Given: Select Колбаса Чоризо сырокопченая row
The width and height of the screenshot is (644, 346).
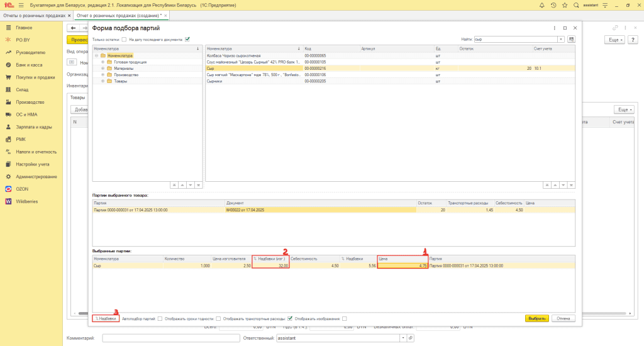Looking at the screenshot, I should (x=390, y=55).
